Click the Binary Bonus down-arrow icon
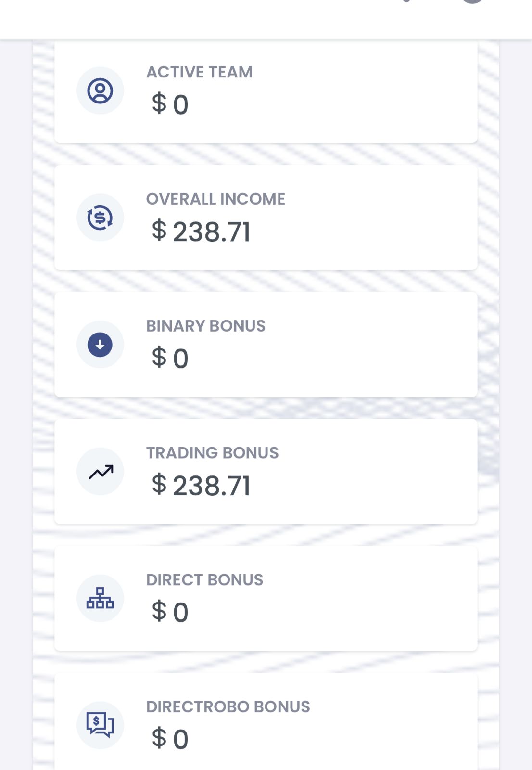Image resolution: width=532 pixels, height=770 pixels. 100,345
